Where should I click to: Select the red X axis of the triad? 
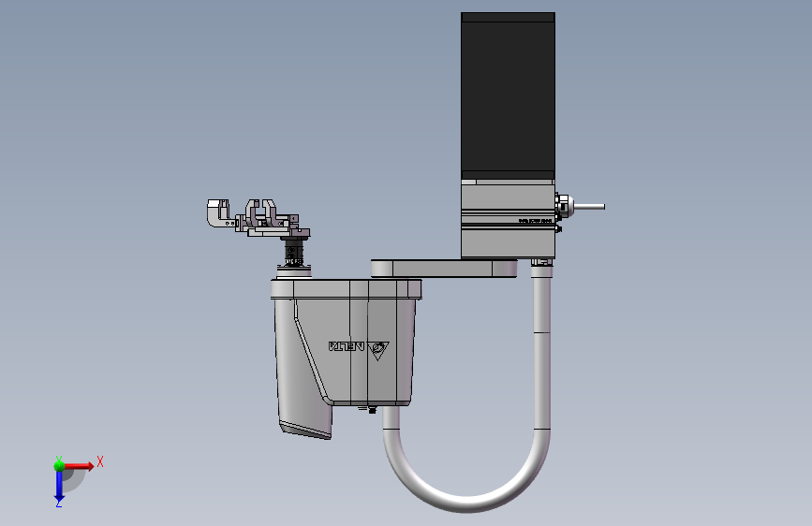79,466
